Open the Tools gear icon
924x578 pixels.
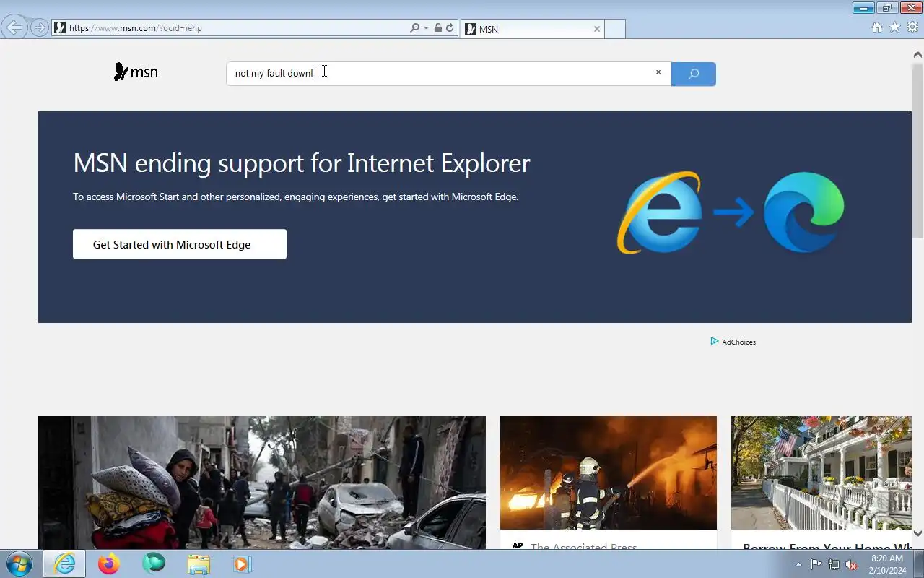point(912,27)
